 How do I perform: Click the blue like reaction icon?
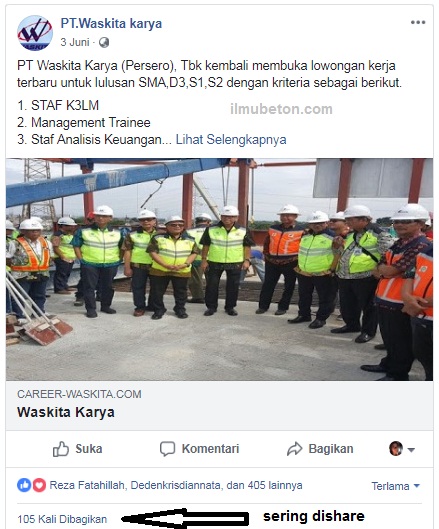pos(24,485)
